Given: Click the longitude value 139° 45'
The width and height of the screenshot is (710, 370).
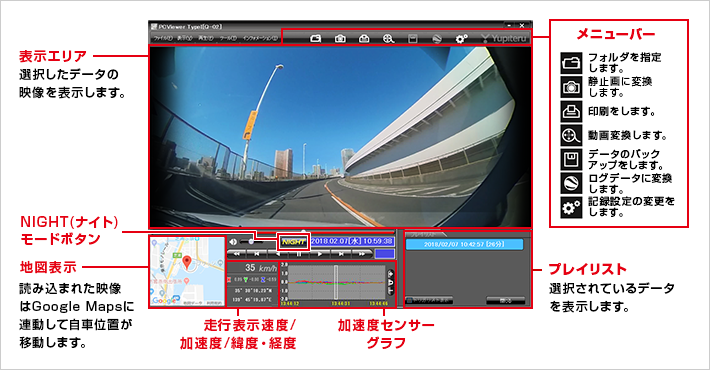Looking at the screenshot, I should pyautogui.click(x=252, y=300).
